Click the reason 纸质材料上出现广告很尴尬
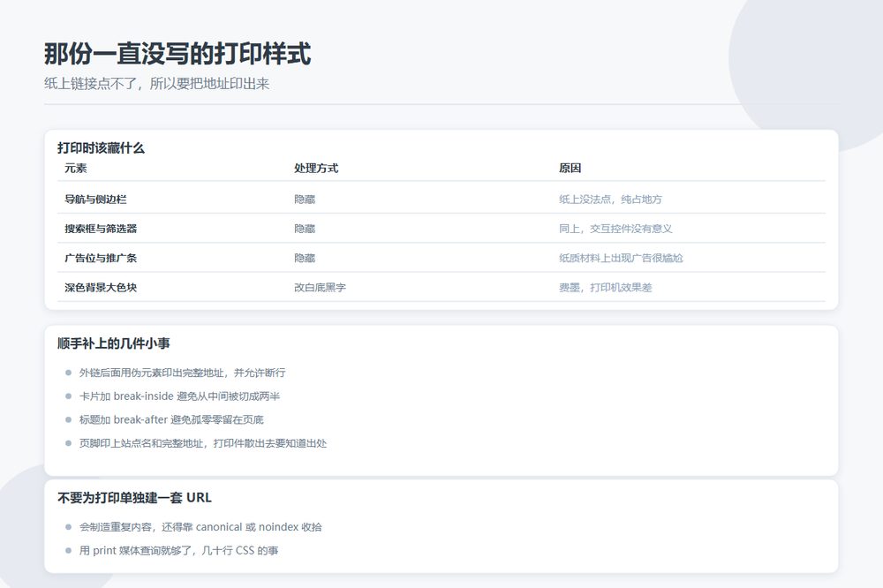The image size is (883, 588). 621,258
